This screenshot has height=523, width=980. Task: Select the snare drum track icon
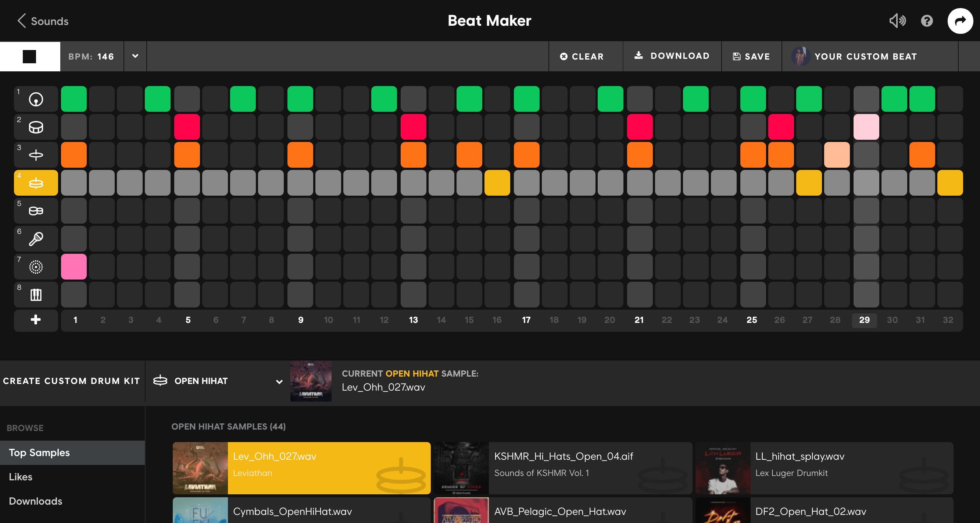click(x=36, y=127)
